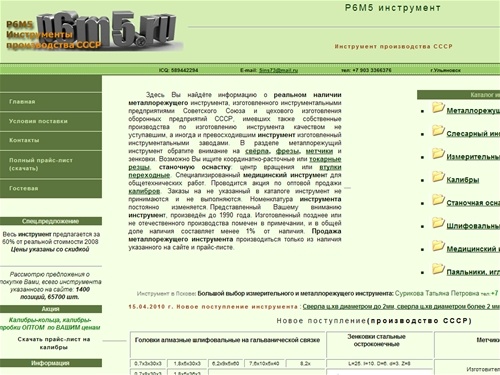Screen dimensions: 500x375
Task: Click Сурикова Татьяна Петровна contact text
Action: pos(437,293)
